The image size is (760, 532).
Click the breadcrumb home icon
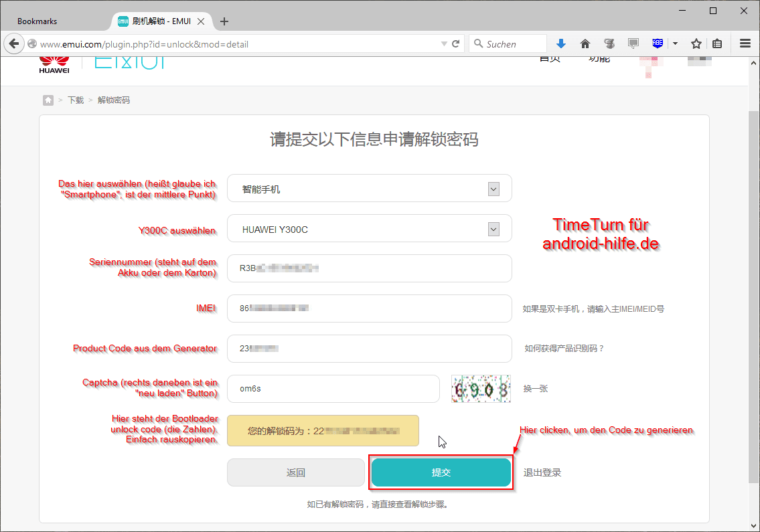[x=48, y=100]
